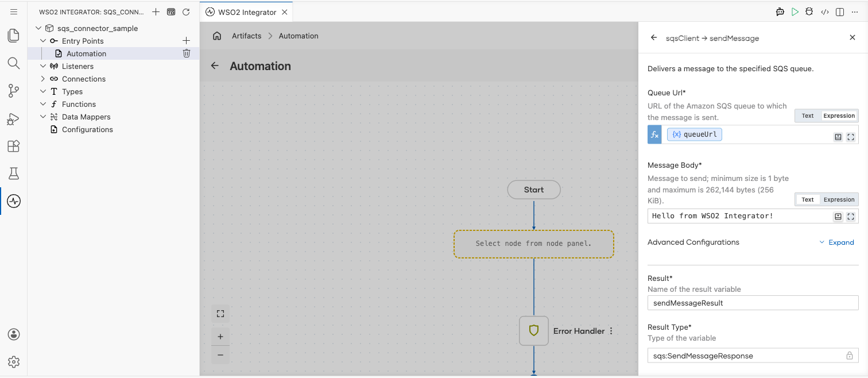Zoom out of the diagram
The image size is (868, 378).
(220, 355)
